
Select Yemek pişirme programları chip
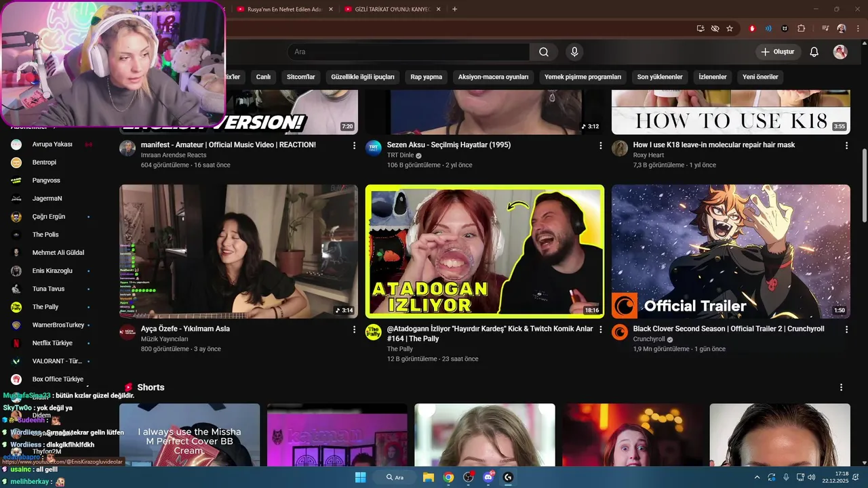point(583,77)
